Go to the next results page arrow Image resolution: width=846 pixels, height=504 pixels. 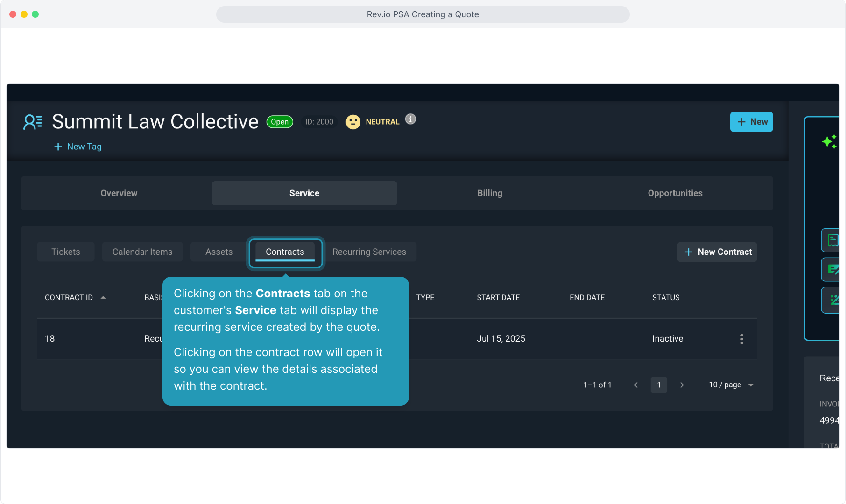682,385
